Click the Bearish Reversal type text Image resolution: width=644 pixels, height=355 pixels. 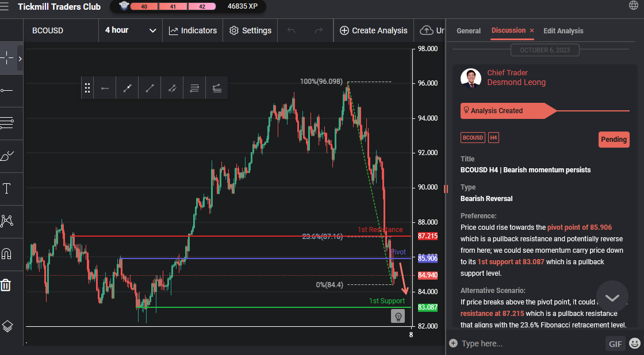[x=486, y=199]
